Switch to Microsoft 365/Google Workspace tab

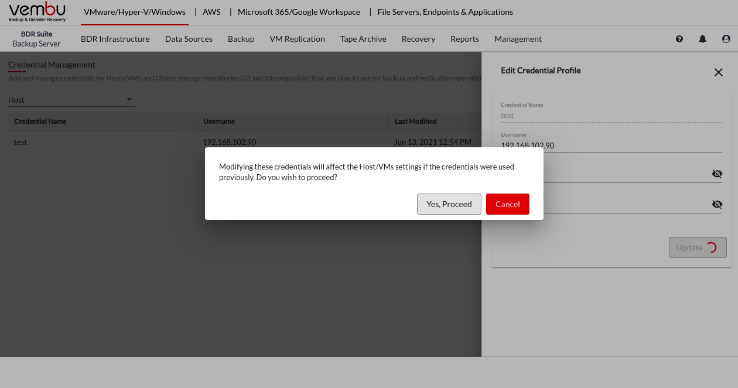pyautogui.click(x=299, y=12)
